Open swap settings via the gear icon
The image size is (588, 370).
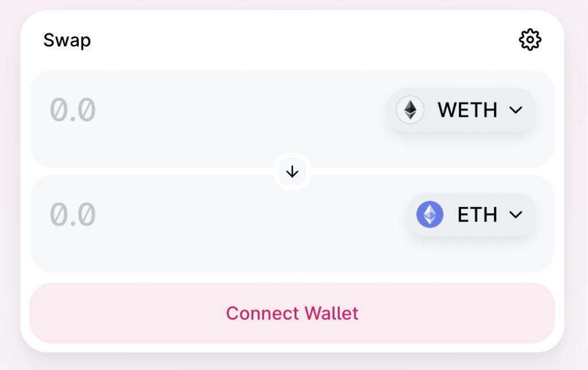pyautogui.click(x=530, y=40)
